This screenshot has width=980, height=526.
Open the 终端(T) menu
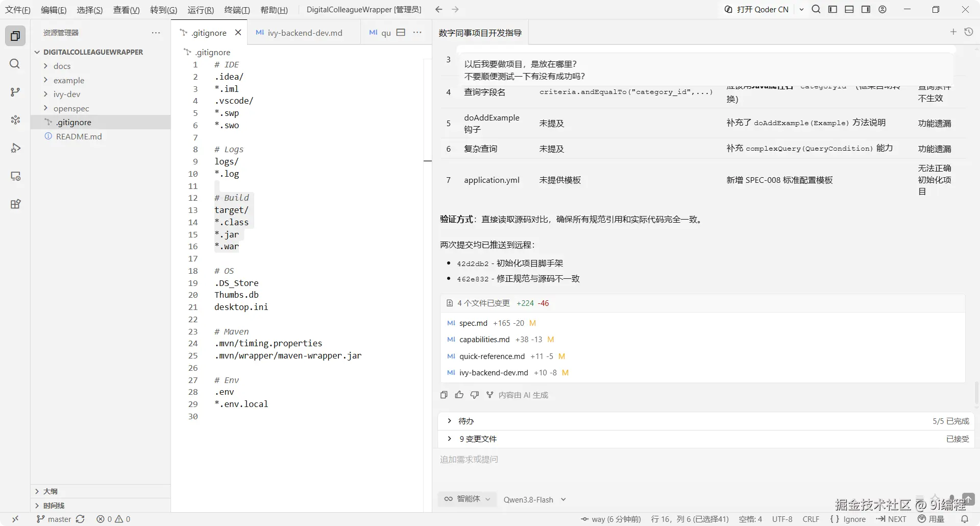[x=237, y=10]
